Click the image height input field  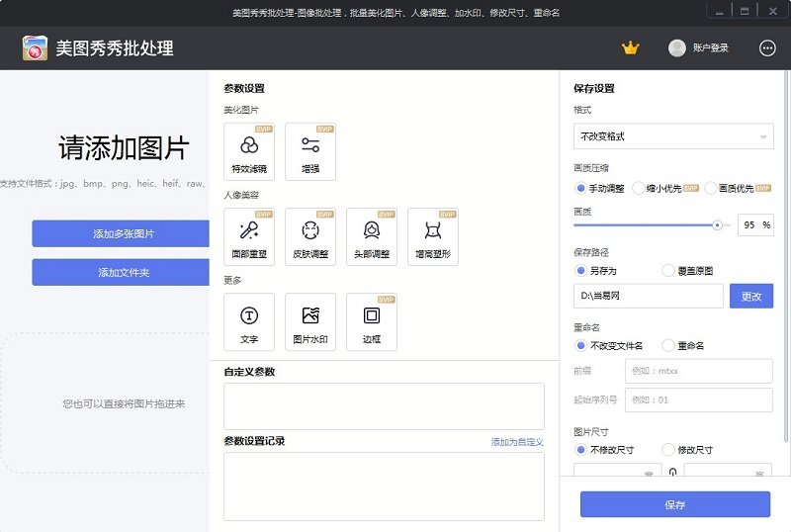point(728,470)
